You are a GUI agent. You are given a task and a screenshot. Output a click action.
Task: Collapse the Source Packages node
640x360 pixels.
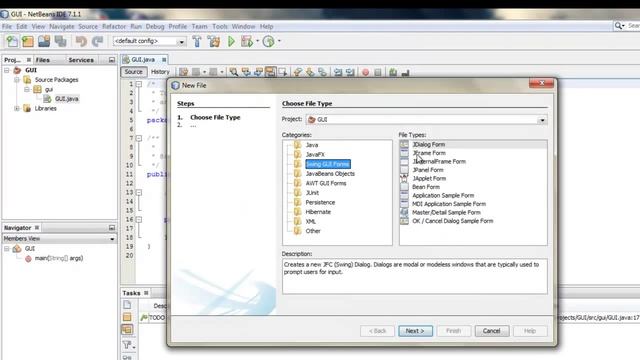coord(17,80)
